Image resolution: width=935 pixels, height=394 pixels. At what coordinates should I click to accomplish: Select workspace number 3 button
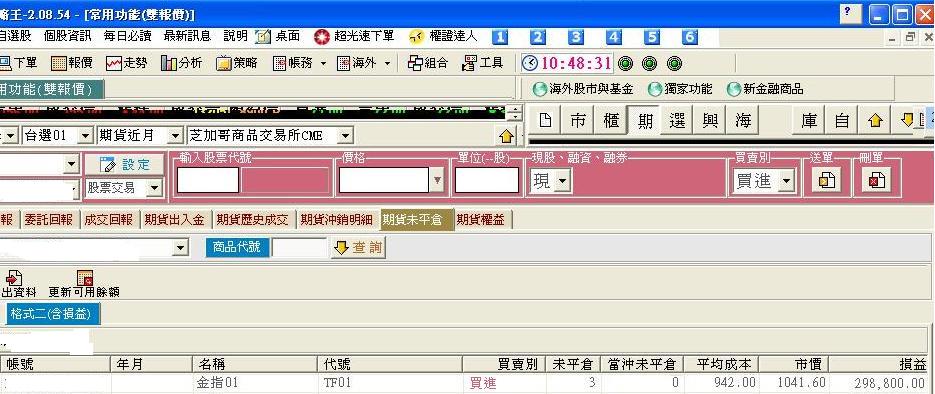click(575, 38)
